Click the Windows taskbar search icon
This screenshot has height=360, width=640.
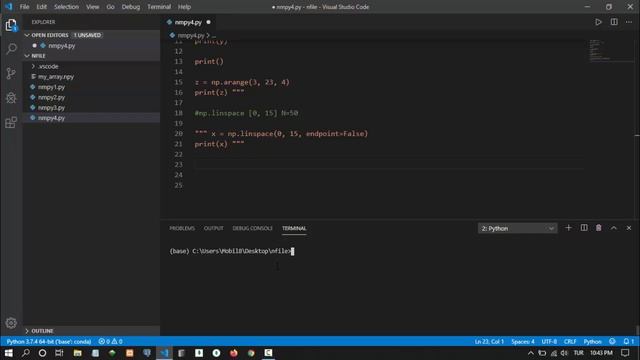pos(25,353)
